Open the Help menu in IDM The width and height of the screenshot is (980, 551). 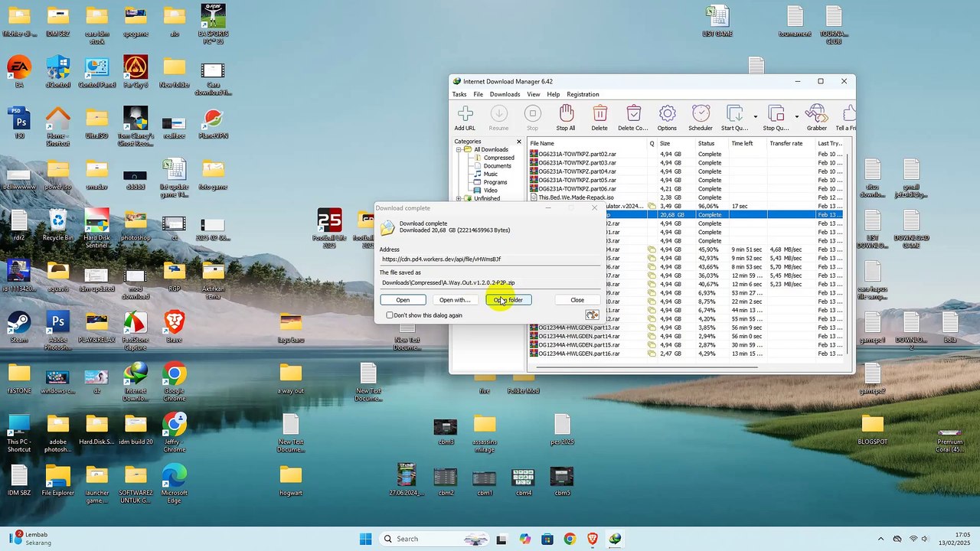tap(553, 94)
